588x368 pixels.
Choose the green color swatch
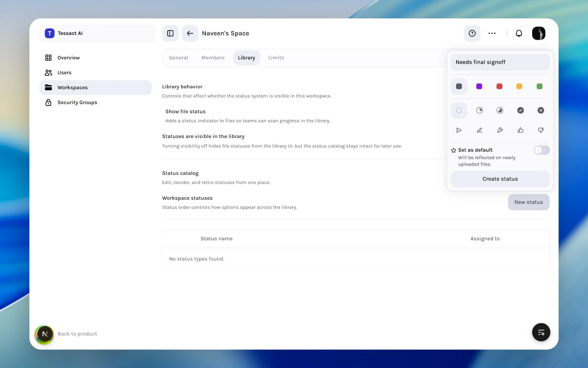click(x=539, y=86)
